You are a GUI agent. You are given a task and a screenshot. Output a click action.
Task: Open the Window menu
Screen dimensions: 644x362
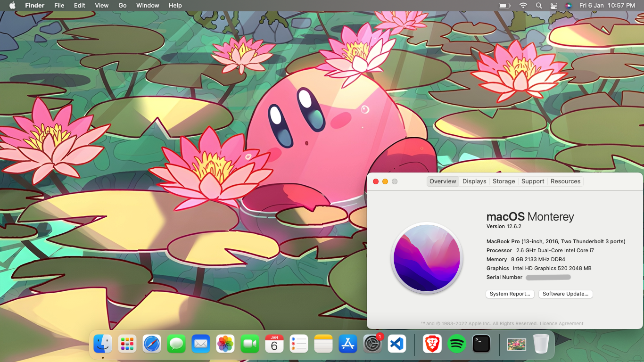tap(148, 5)
